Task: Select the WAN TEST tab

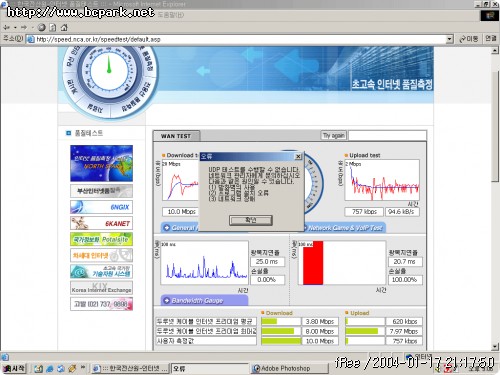Action: 176,136
